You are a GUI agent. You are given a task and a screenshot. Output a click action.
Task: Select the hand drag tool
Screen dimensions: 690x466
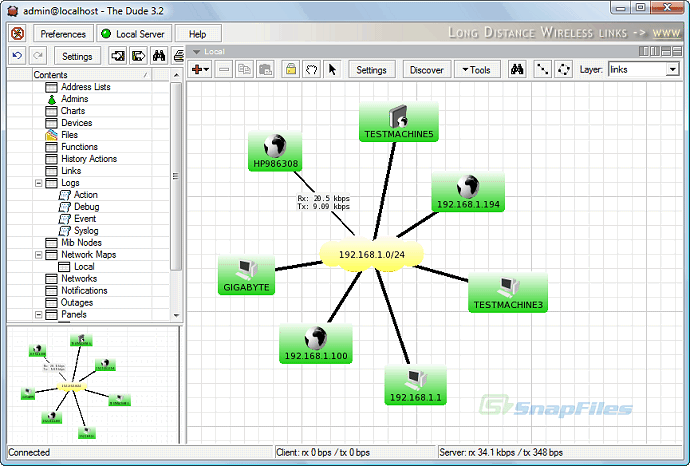[x=311, y=70]
